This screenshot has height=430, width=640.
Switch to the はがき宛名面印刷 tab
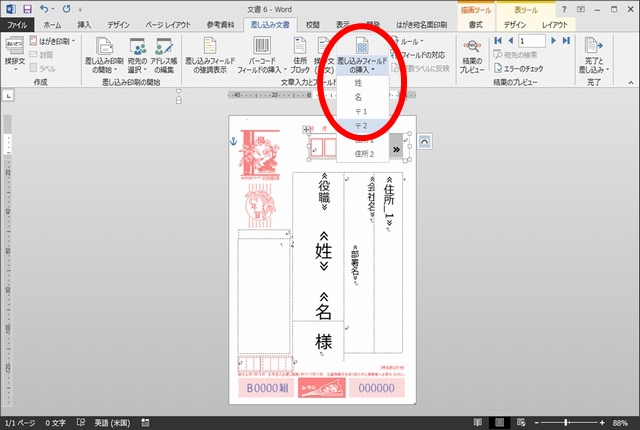pyautogui.click(x=422, y=25)
